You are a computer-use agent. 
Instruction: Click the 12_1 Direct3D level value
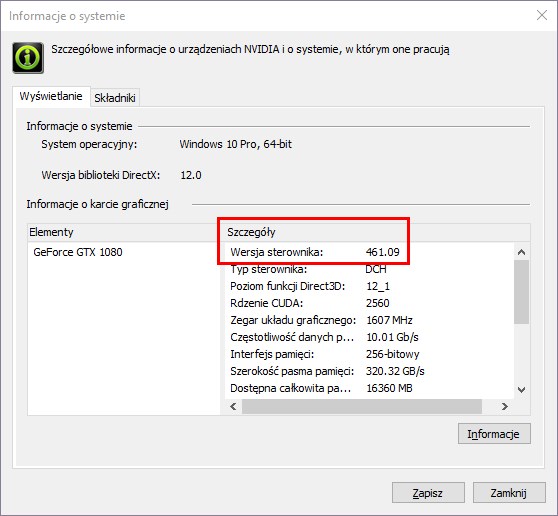pyautogui.click(x=378, y=286)
